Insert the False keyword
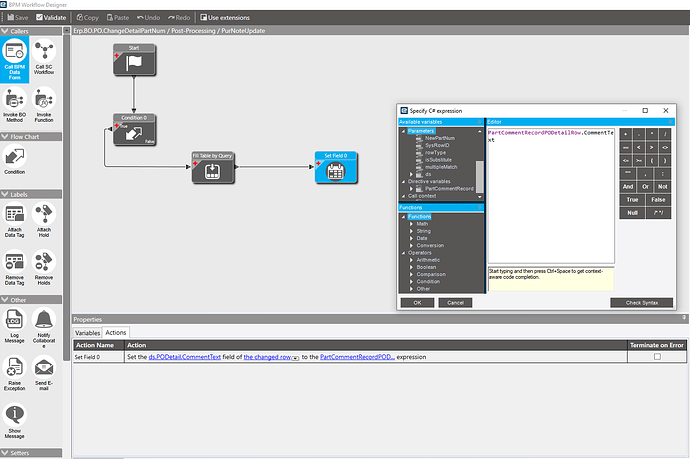 (658, 200)
